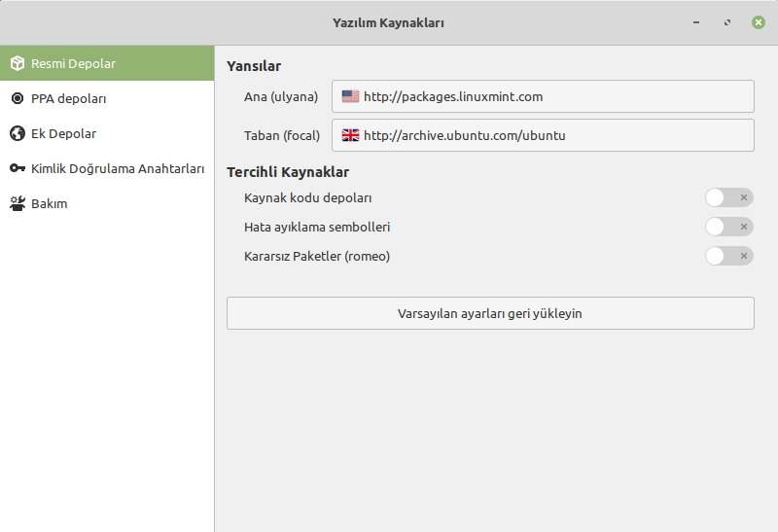
Task: Click the Ek Depolar globe icon
Action: (18, 133)
